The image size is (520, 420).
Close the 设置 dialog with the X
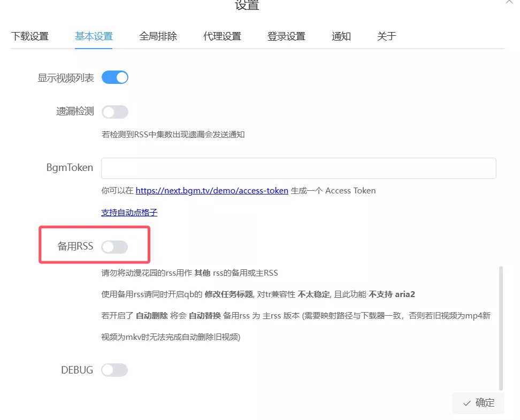coord(510,2)
